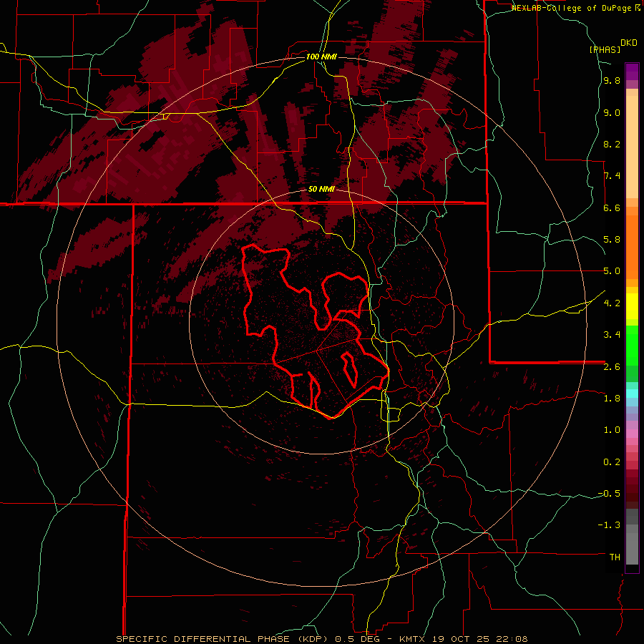Click the NEXLAB-College of DuPage credit text
Viewport: 644px width, 644px height.
click(572, 8)
